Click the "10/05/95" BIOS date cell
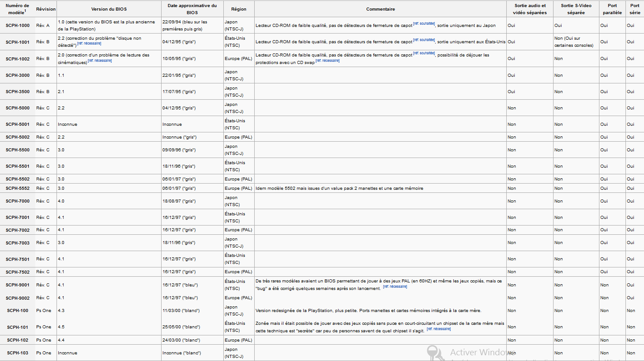The height and width of the screenshot is (361, 644). click(192, 59)
